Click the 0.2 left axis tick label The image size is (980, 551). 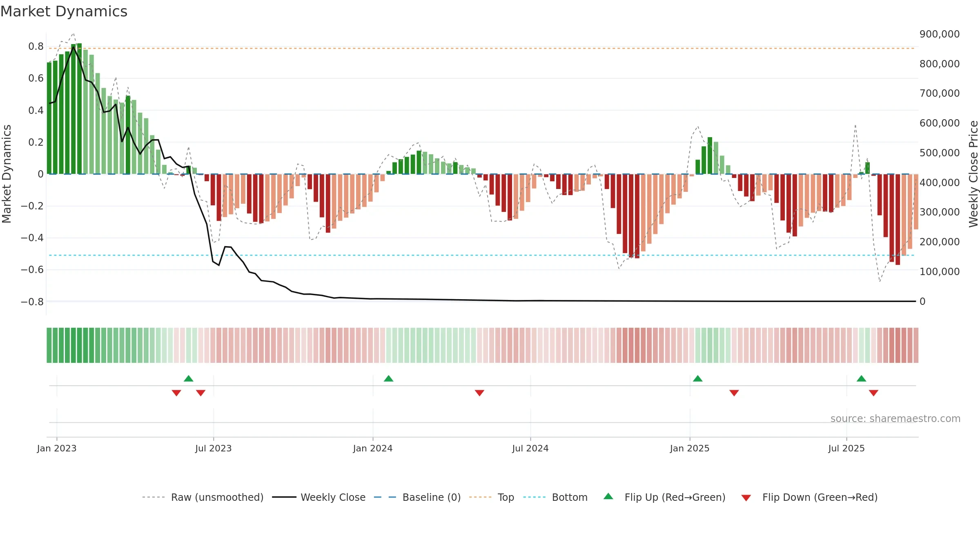[36, 142]
